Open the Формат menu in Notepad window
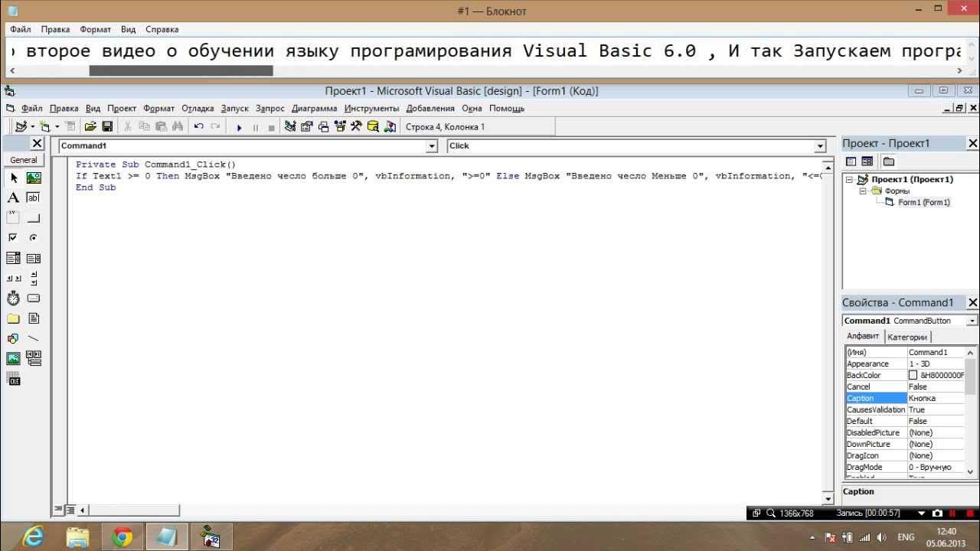The image size is (980, 551). point(96,29)
